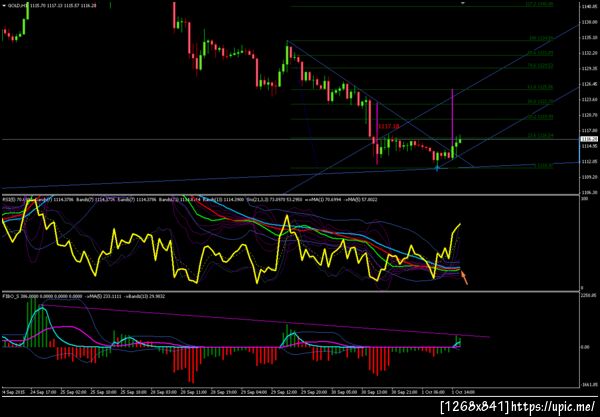The image size is (600, 417).
Task: Click the '28 Sep 11:00' time label
Action: pos(194,393)
